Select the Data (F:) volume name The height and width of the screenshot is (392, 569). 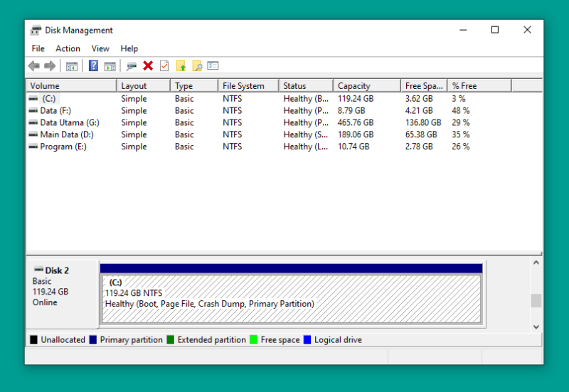click(55, 110)
